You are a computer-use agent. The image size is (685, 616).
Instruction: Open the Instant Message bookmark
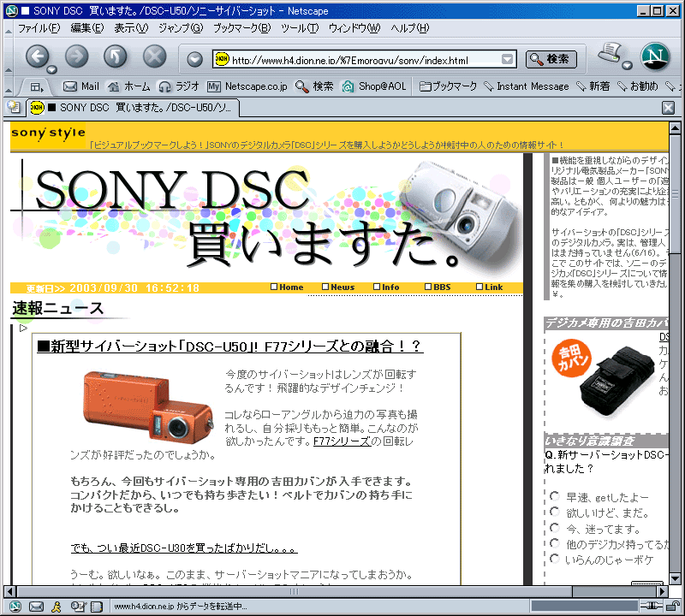pos(527,86)
